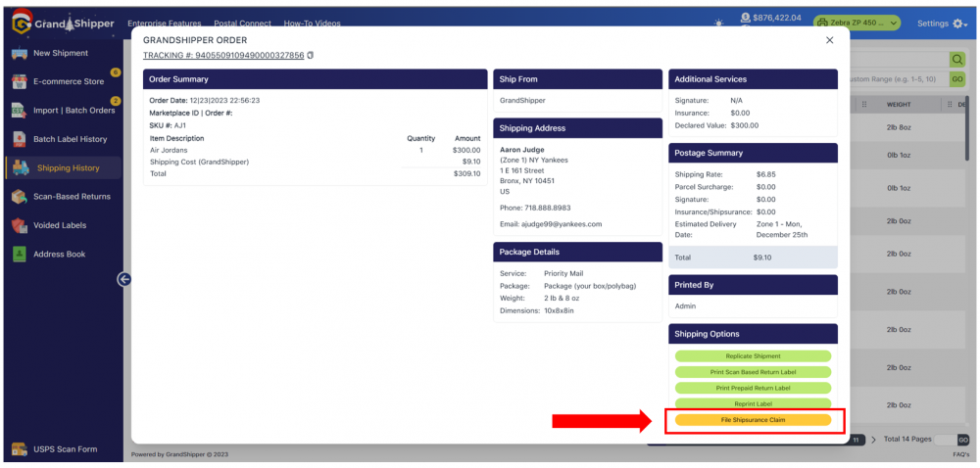Open Scan-Based Returns page
This screenshot has width=980, height=468.
(x=72, y=197)
